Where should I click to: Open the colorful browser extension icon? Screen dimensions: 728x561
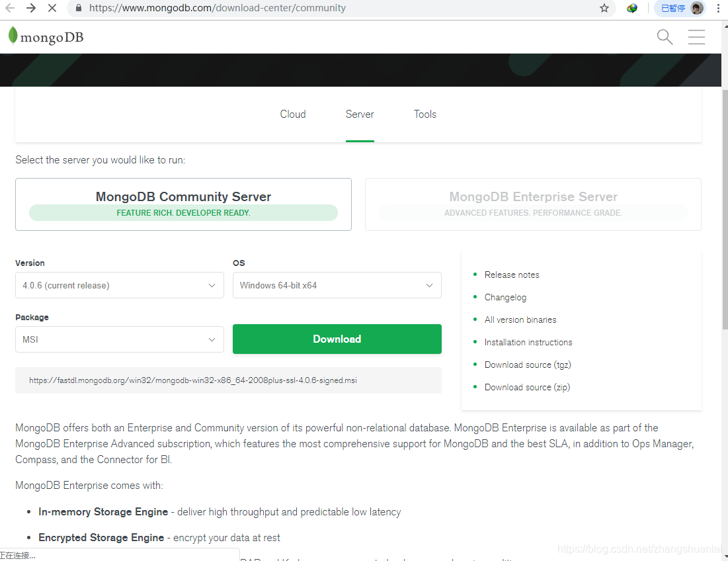coord(632,8)
